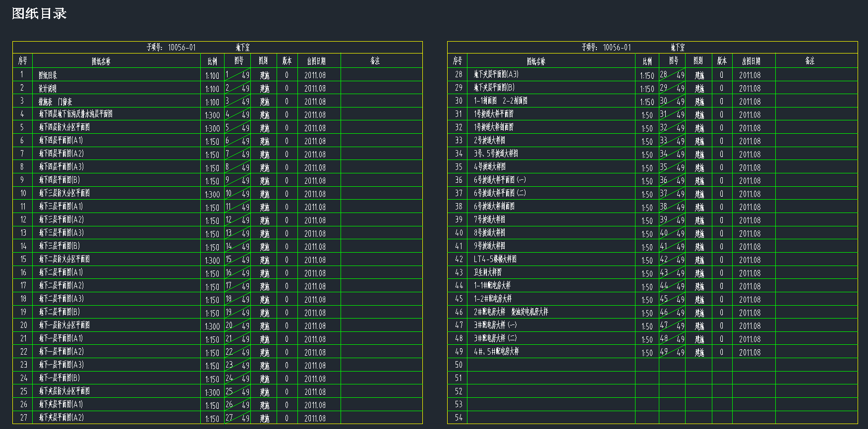Select the 地下三层平面图(A1) drawing name

pos(61,207)
